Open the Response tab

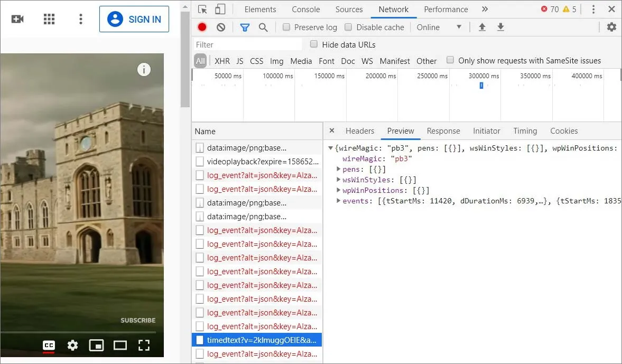(x=443, y=130)
